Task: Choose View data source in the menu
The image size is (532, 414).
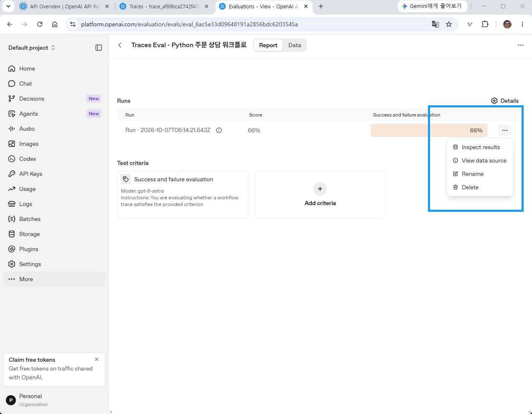Action: tap(480, 160)
